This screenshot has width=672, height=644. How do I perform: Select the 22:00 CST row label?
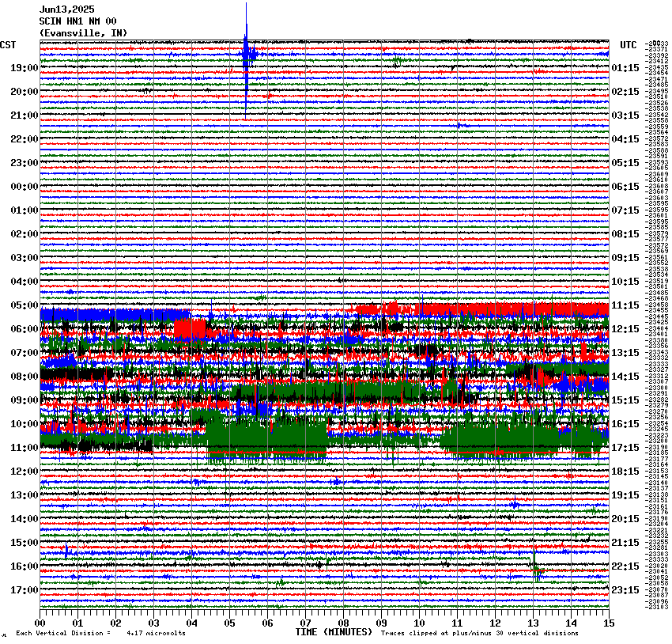point(25,139)
